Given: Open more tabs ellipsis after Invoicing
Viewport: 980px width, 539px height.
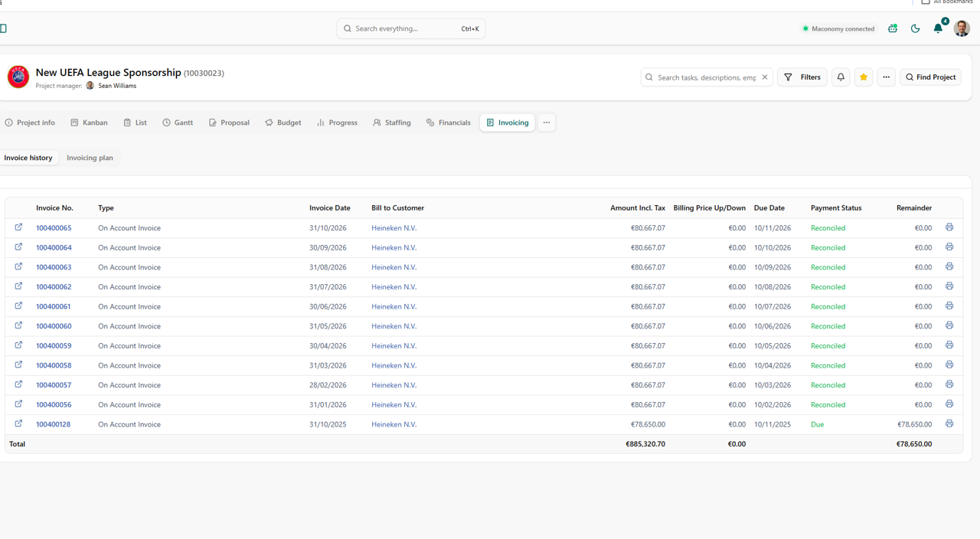Looking at the screenshot, I should (547, 122).
